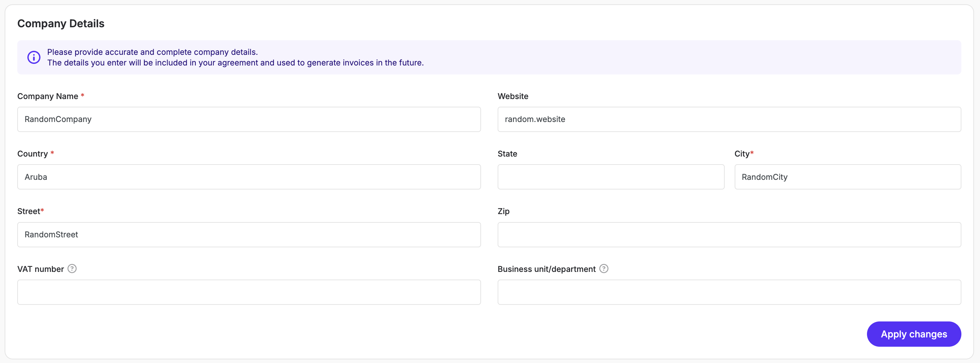Viewport: 980px width, 363px height.
Task: Click the empty State input field
Action: pyautogui.click(x=610, y=177)
